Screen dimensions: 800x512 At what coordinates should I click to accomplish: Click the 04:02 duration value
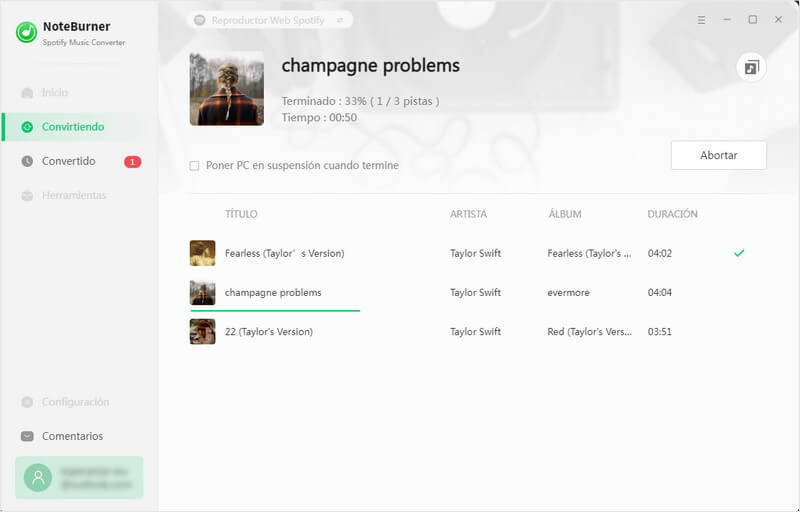pos(660,253)
